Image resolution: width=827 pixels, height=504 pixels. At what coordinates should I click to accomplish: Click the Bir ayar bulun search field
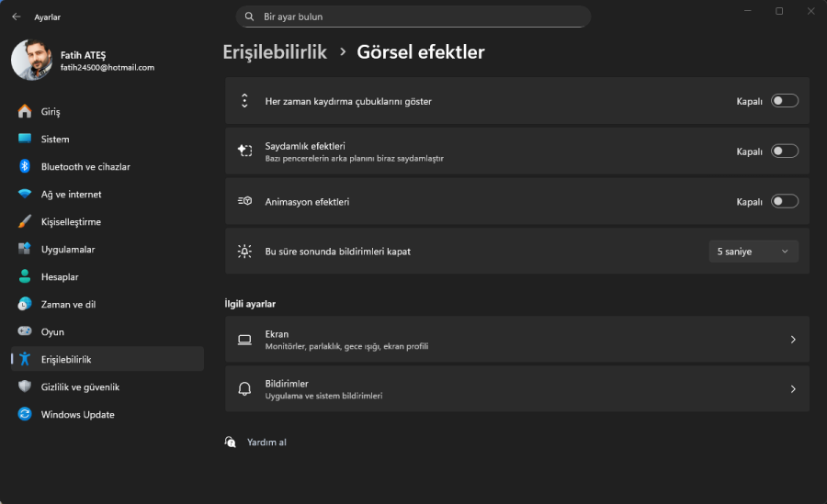(413, 17)
